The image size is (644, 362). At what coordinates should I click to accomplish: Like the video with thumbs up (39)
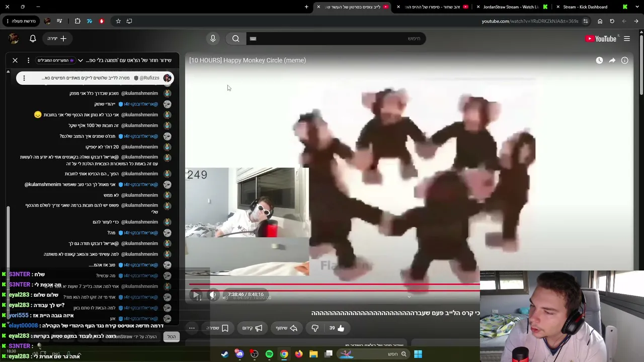point(337,328)
